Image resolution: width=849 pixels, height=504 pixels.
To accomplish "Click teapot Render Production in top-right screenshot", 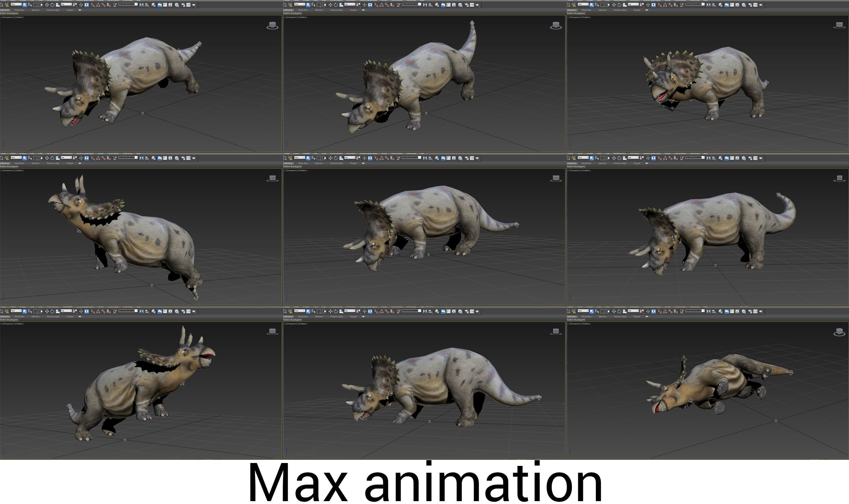I will tap(761, 5).
